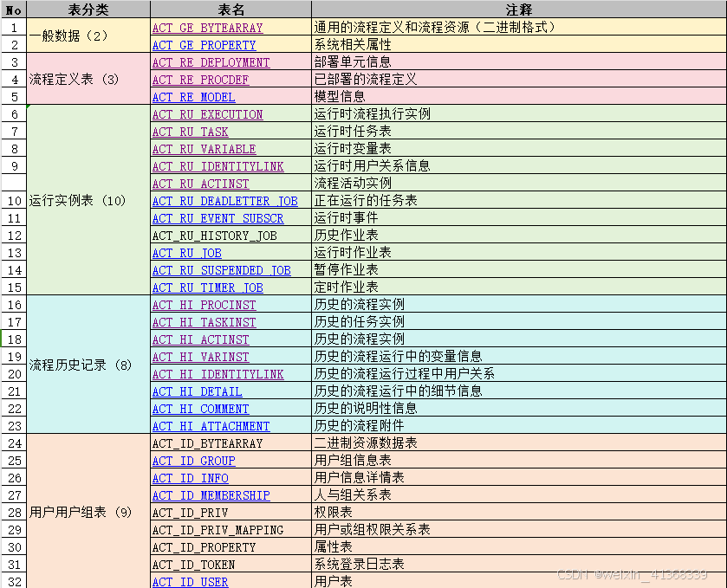Click the 通用的流程定义和流程资源 comment cell

519,28
